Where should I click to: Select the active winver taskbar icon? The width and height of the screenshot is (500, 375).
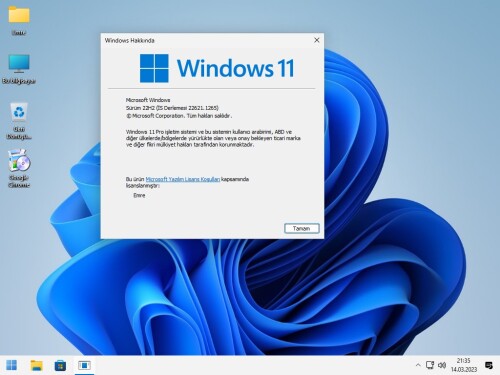[x=84, y=365]
